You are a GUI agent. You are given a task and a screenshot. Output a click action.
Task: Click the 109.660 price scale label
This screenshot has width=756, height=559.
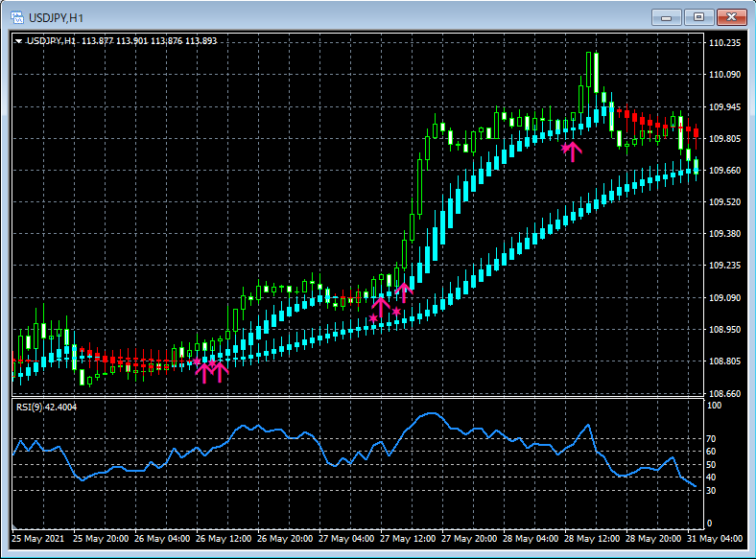pyautogui.click(x=724, y=171)
